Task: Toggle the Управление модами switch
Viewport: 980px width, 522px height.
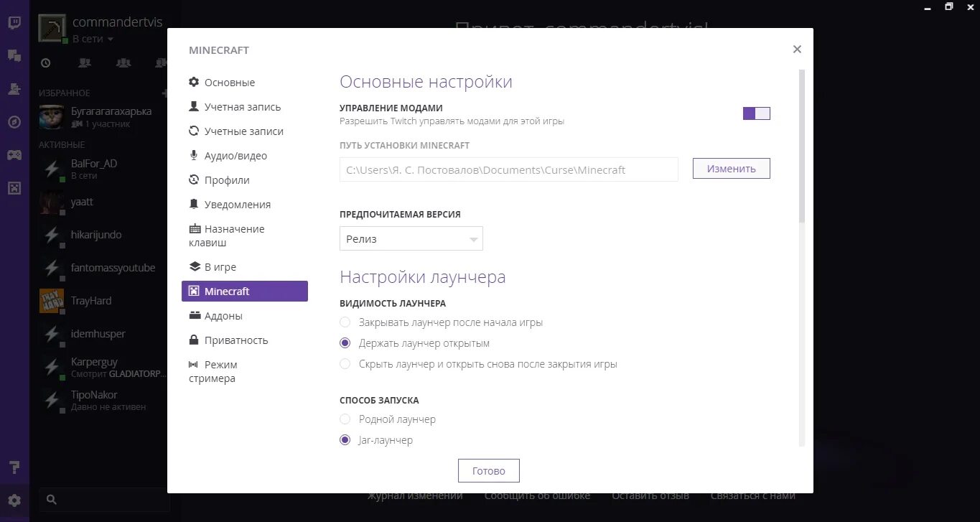Action: click(756, 113)
